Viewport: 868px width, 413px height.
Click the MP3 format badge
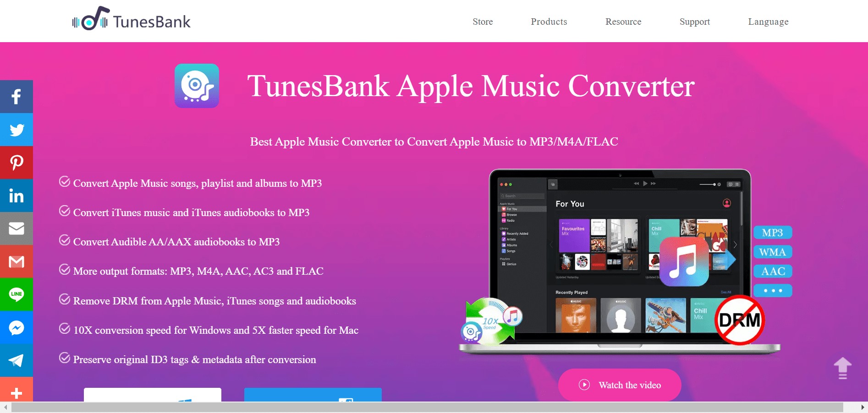[773, 233]
